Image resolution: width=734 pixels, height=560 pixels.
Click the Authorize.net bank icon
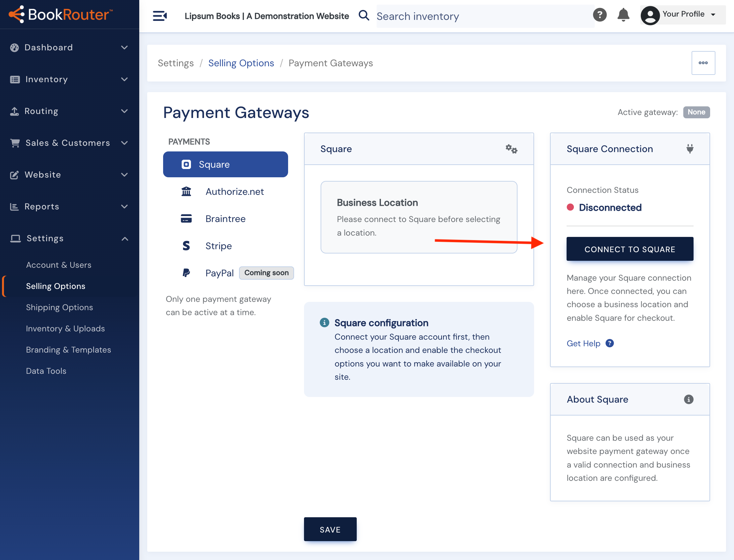(186, 191)
